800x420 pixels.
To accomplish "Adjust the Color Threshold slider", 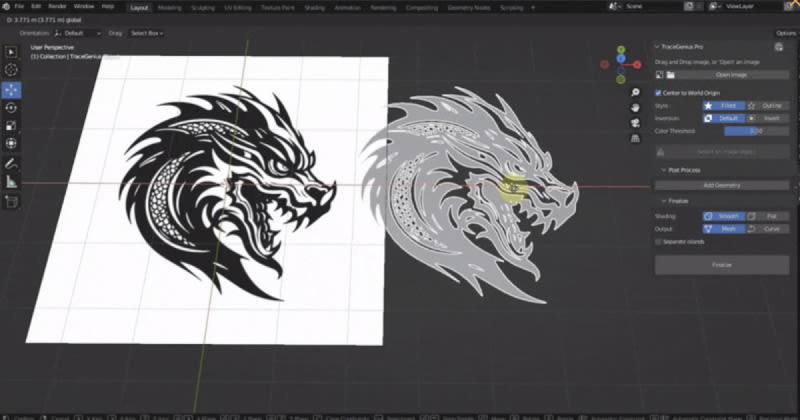I will pyautogui.click(x=755, y=130).
